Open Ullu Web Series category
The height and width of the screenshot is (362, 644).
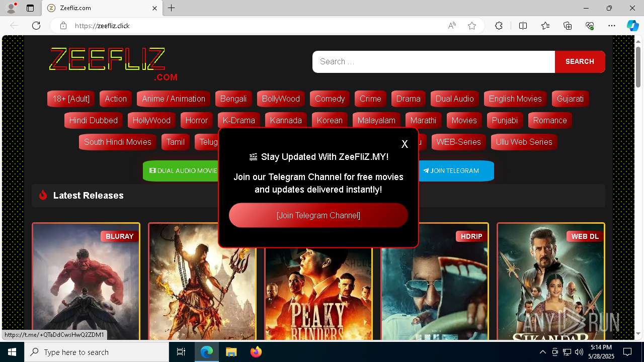pyautogui.click(x=524, y=142)
